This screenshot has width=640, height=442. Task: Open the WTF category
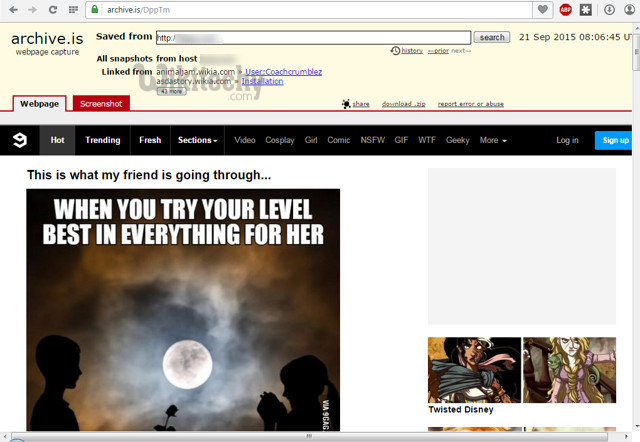click(x=427, y=140)
